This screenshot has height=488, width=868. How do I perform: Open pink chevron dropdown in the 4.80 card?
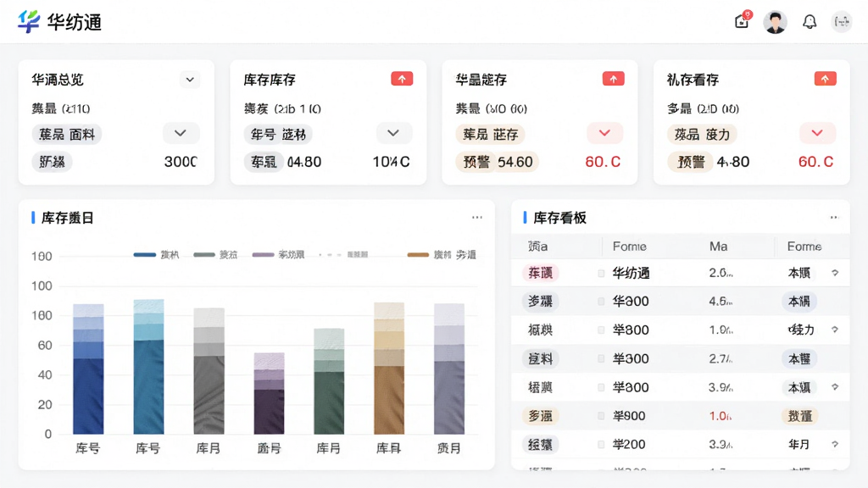(817, 133)
